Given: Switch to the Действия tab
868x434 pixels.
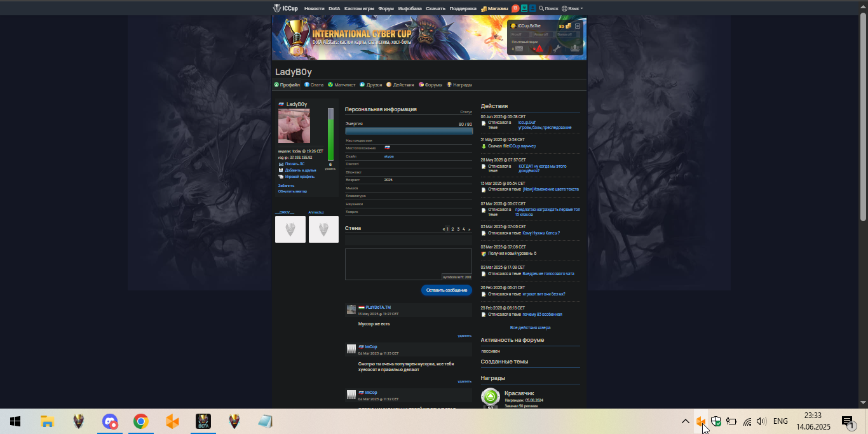Looking at the screenshot, I should pos(400,85).
